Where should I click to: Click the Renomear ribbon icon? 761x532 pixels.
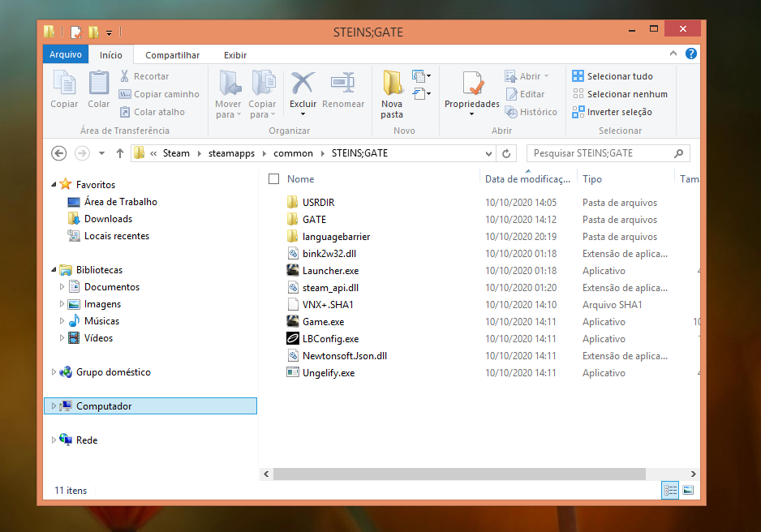(343, 88)
